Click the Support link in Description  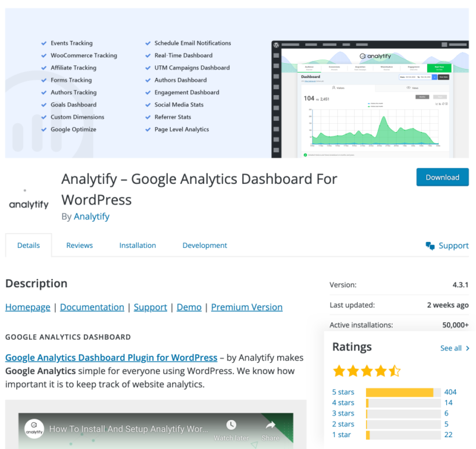point(151,307)
